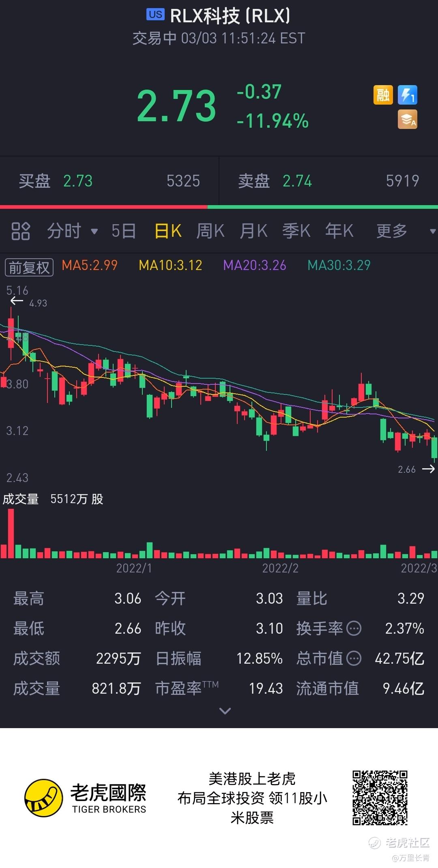Tap the tallest red volume bar

click(x=11, y=534)
